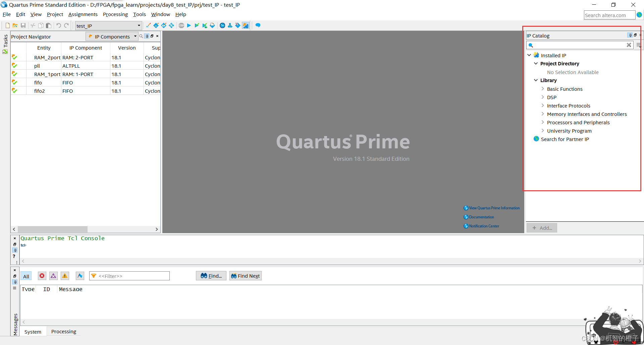This screenshot has height=345, width=644.
Task: Open the Notification Center link
Action: click(x=482, y=226)
